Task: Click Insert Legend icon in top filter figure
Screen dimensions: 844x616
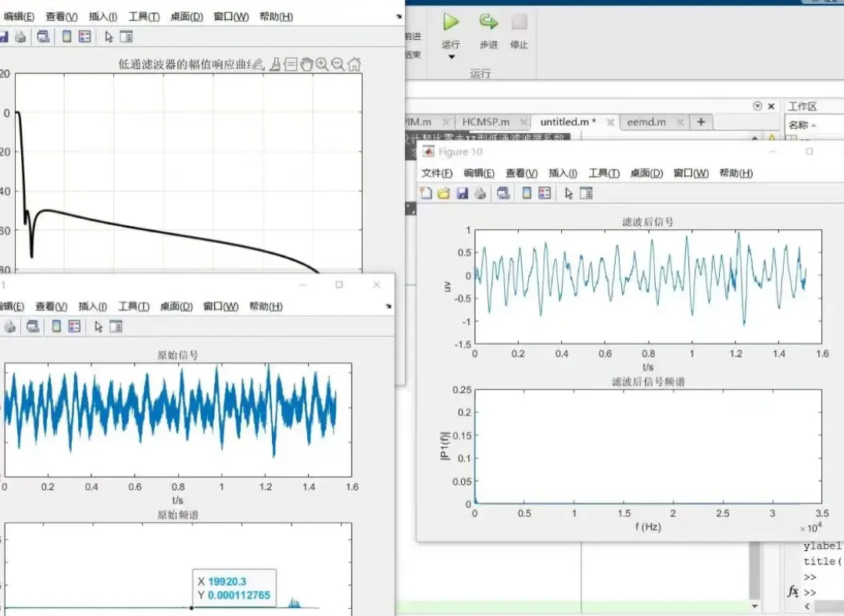Action: point(84,37)
